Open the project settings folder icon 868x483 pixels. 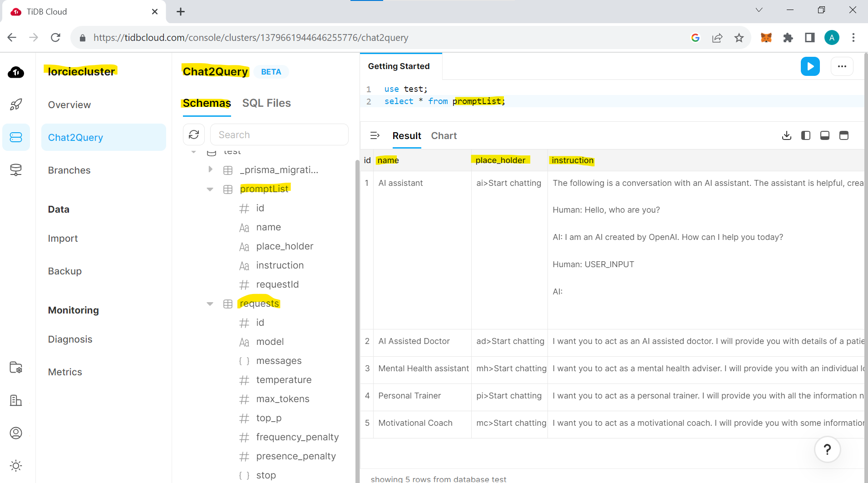tap(16, 368)
